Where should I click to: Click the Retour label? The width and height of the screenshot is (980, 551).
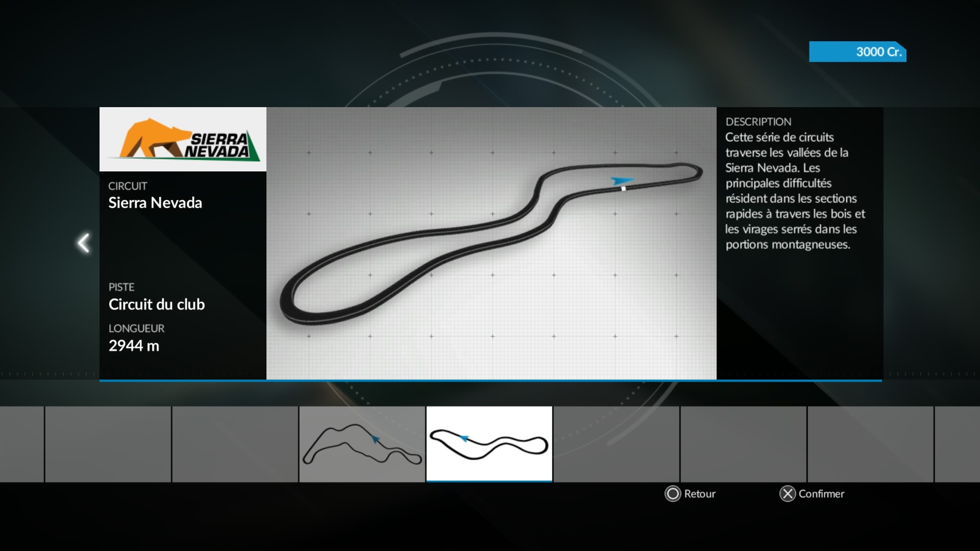pyautogui.click(x=699, y=494)
